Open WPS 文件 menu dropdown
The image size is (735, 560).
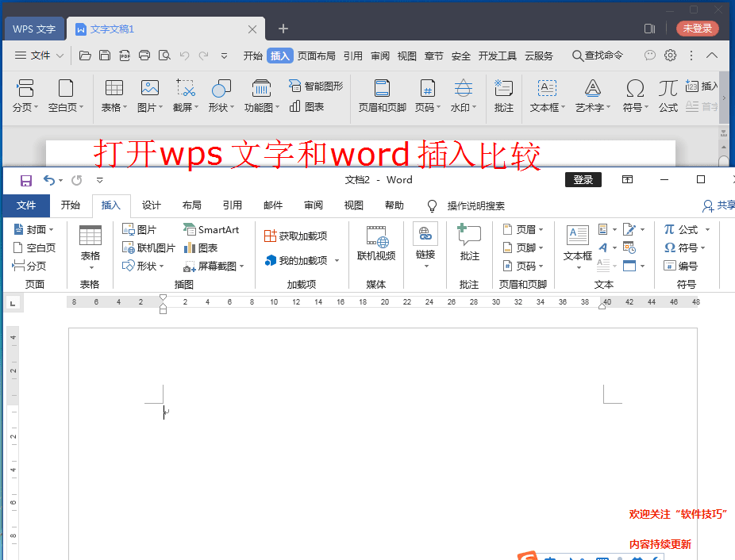tap(40, 56)
